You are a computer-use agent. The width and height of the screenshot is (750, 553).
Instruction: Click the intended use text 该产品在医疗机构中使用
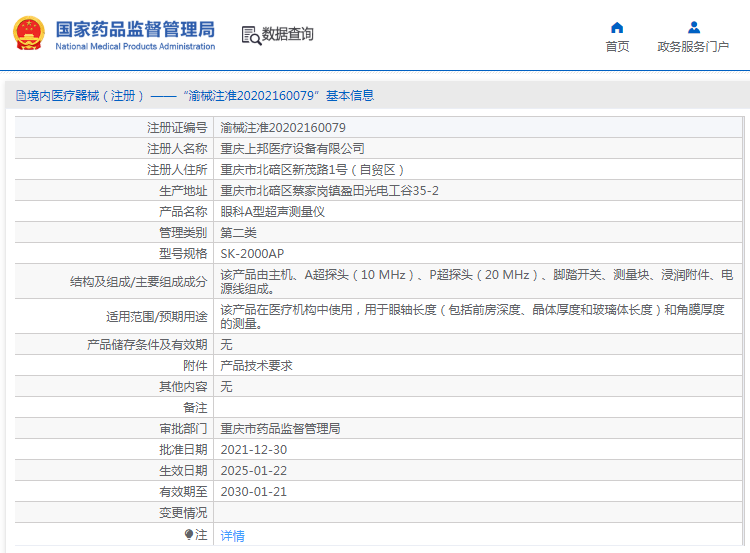point(473,317)
